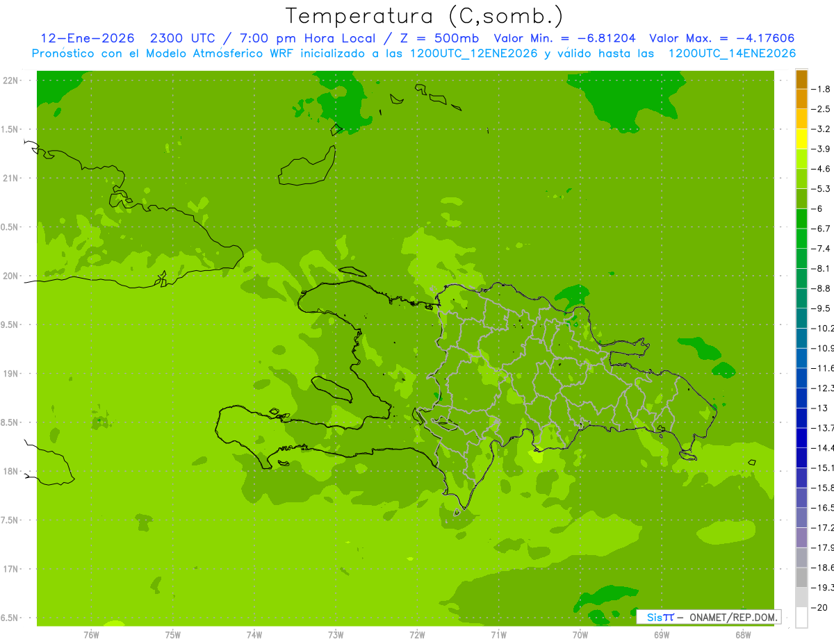
Task: Click the '17N' latitude axis label
Action: pos(10,569)
